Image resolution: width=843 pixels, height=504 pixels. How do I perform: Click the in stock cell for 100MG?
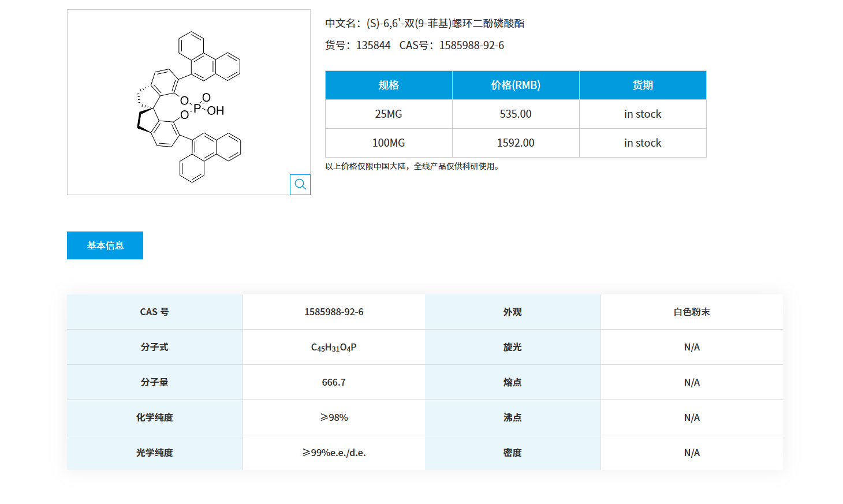point(642,143)
